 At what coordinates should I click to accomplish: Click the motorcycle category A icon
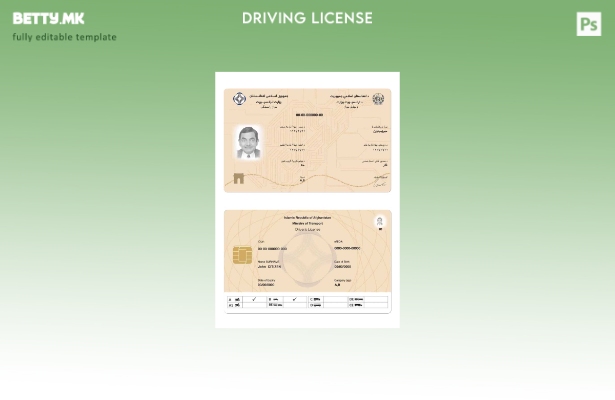point(237,298)
